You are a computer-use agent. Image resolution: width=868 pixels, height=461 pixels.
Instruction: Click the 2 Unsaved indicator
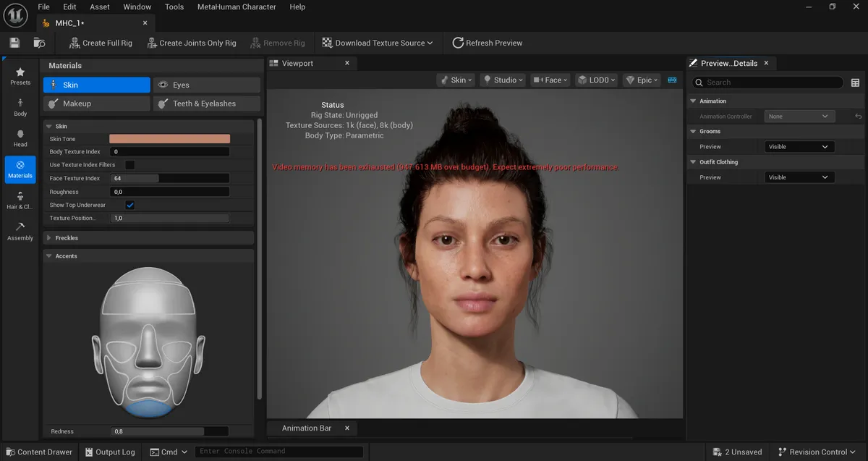tap(738, 452)
